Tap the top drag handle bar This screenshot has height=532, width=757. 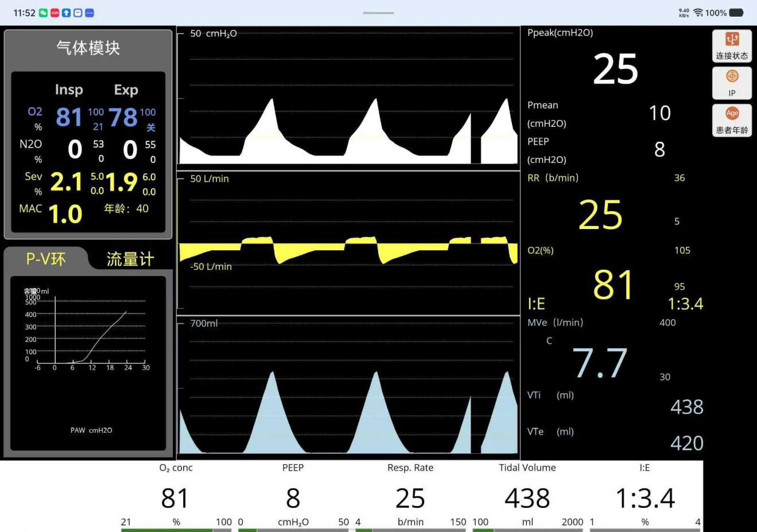click(378, 13)
